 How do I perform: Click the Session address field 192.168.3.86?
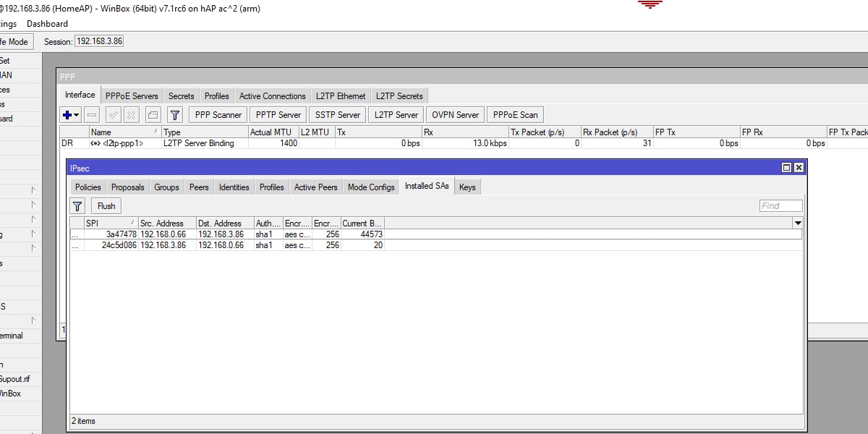point(99,41)
